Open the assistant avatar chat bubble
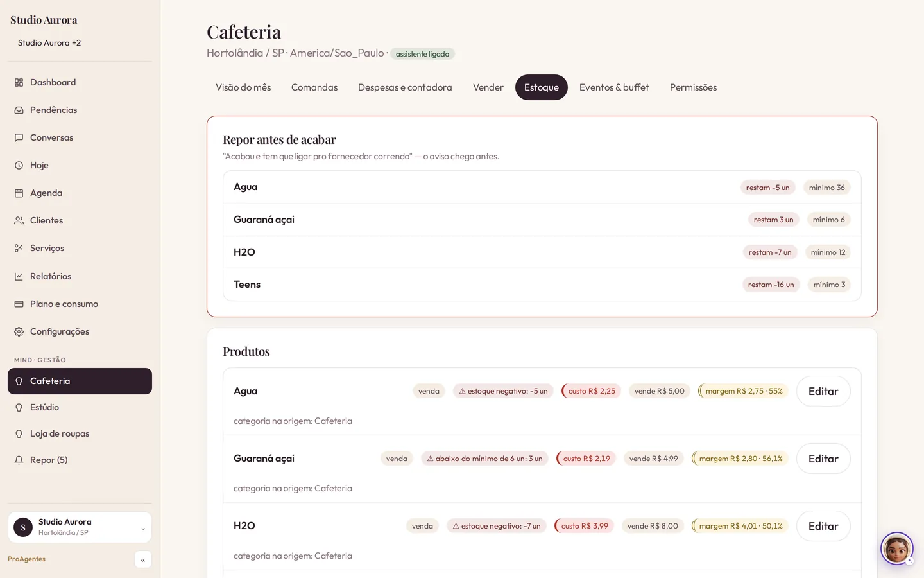Image resolution: width=924 pixels, height=578 pixels. [x=896, y=548]
